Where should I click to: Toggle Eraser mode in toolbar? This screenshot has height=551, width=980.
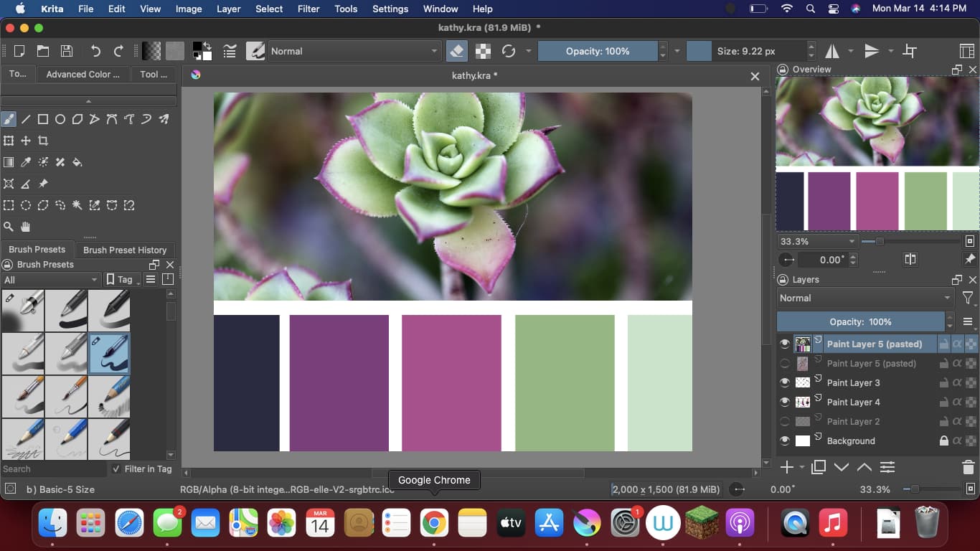click(x=456, y=51)
